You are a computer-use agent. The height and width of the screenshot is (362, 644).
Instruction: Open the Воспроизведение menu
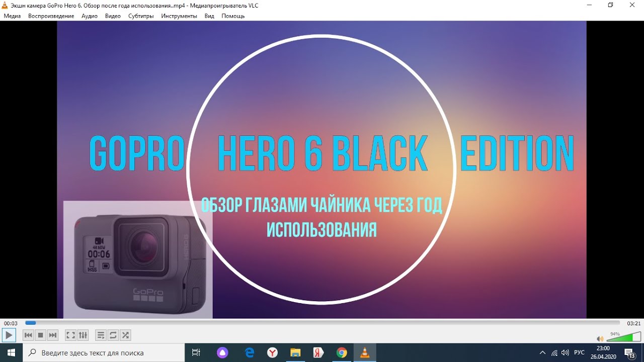point(51,16)
